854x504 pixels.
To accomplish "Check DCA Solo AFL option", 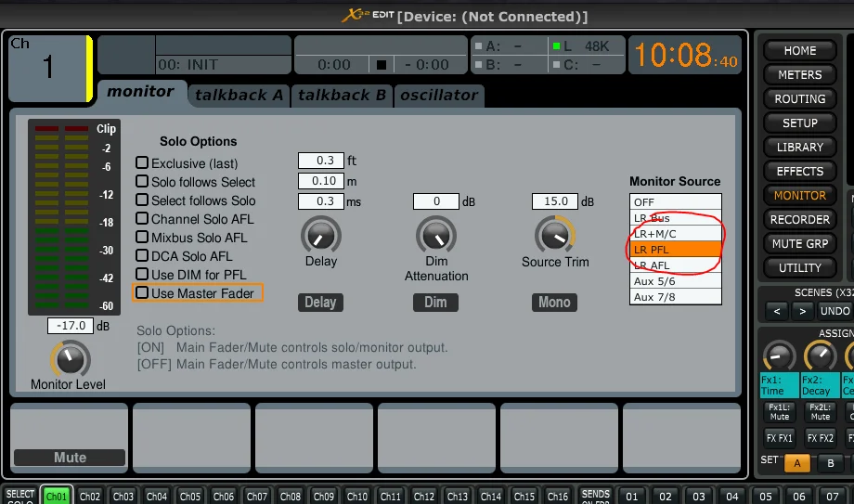I will (x=142, y=255).
